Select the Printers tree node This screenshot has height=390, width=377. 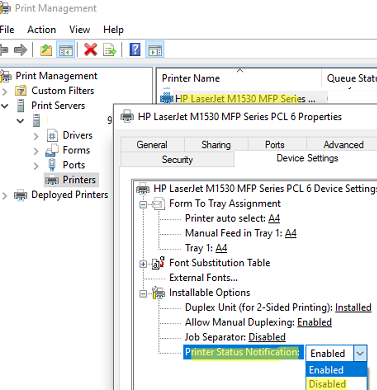[x=71, y=180]
